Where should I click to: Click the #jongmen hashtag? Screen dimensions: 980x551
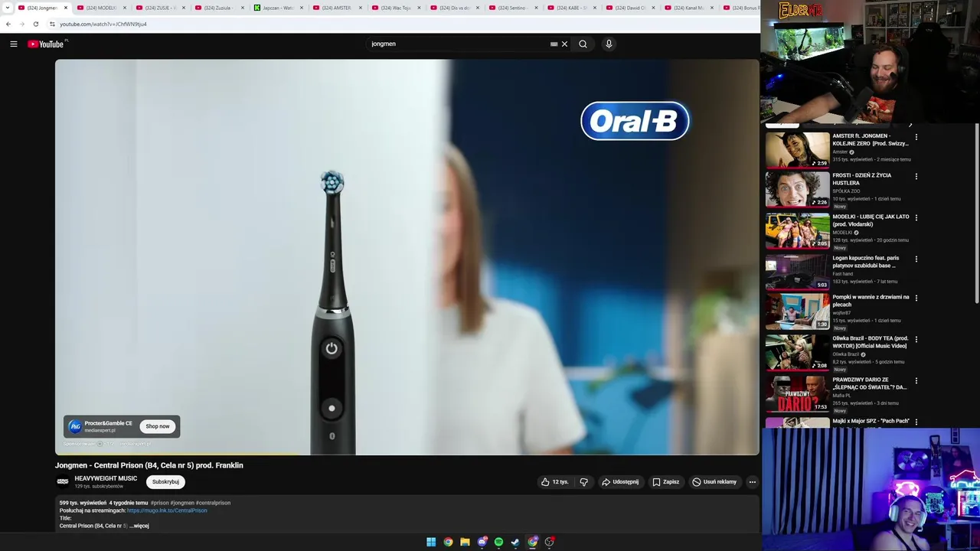(182, 503)
